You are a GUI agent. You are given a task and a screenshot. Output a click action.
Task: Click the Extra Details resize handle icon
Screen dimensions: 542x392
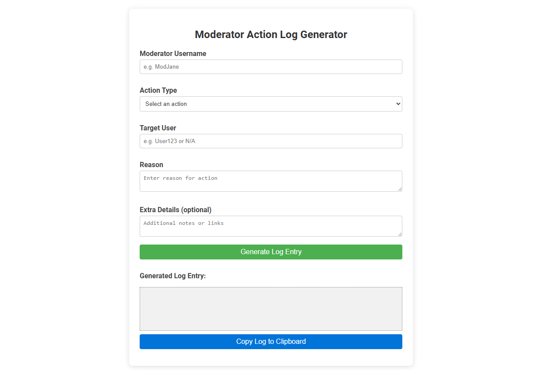pos(400,235)
